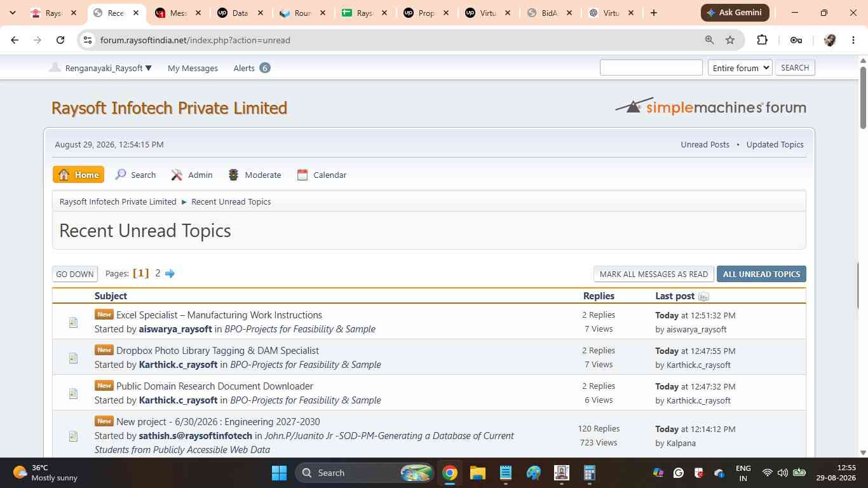Click the ALL UNREAD TOPICS button

point(761,274)
